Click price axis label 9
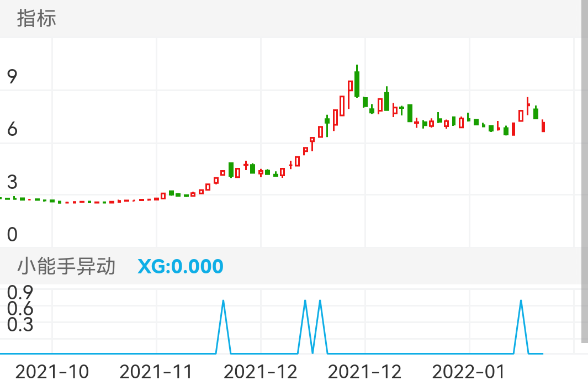 coord(12,77)
